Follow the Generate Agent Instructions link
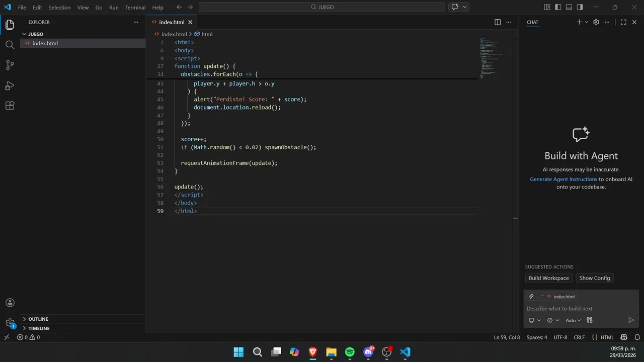 pyautogui.click(x=563, y=179)
